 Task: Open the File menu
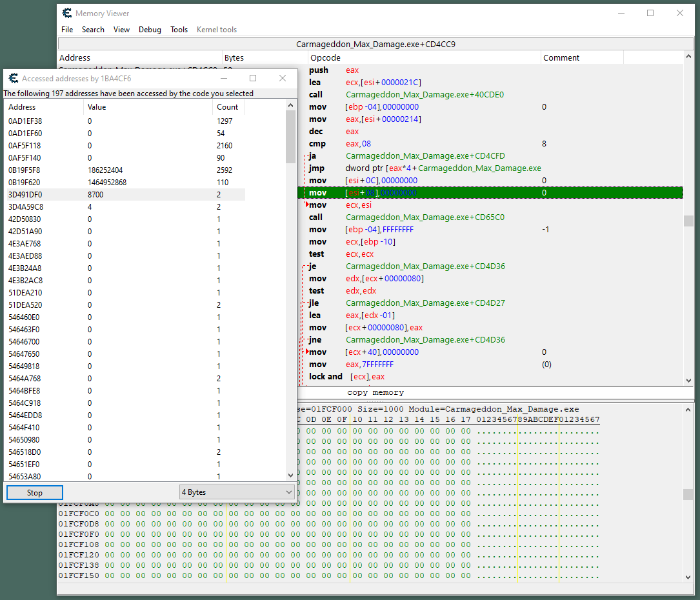coord(67,30)
